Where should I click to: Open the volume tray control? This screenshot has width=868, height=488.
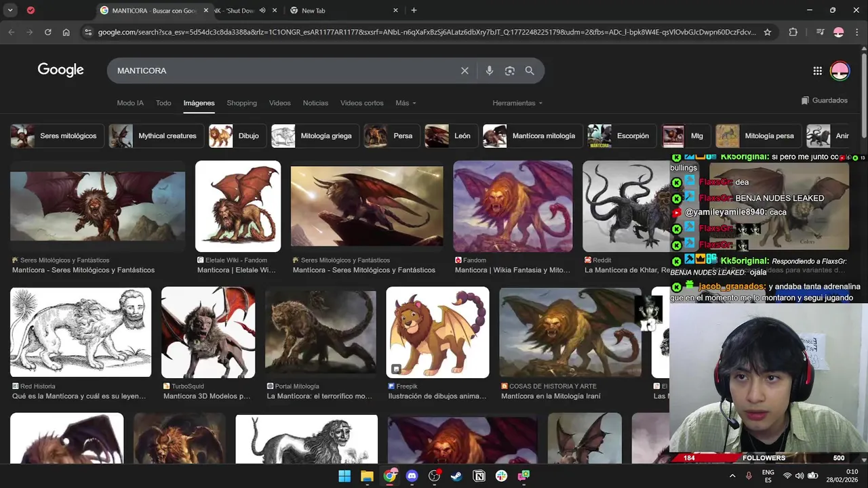(800, 476)
